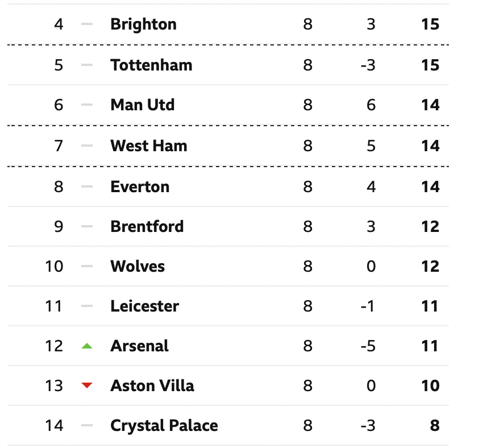Click Man Utd's no-movement dash indicator
Screen dimensions: 483x448
click(x=87, y=105)
